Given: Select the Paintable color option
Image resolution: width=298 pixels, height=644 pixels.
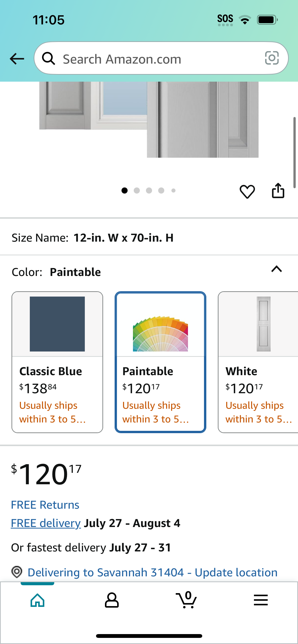Looking at the screenshot, I should click(160, 362).
